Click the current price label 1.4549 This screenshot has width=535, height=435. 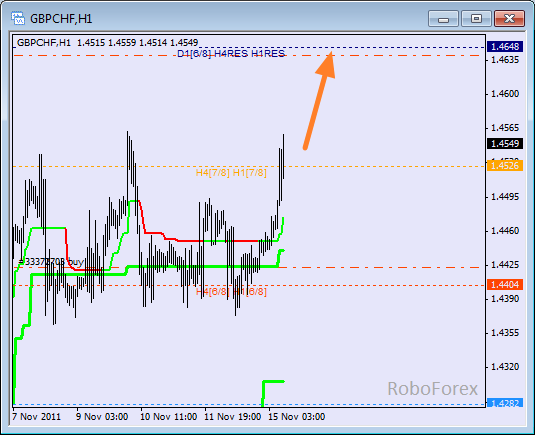(x=505, y=144)
